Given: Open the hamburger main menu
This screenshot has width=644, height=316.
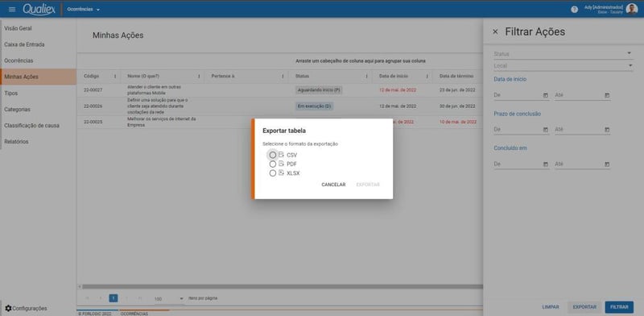Looking at the screenshot, I should click(12, 10).
